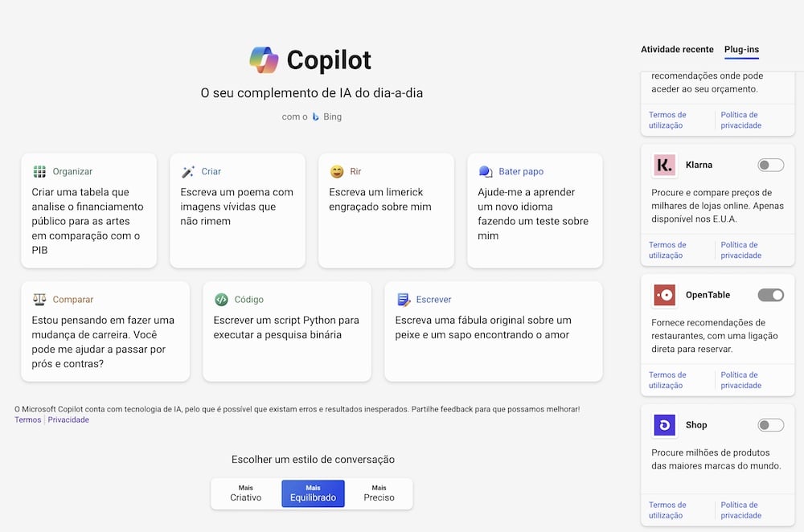
Task: Open the Plug-ins tab
Action: [741, 49]
